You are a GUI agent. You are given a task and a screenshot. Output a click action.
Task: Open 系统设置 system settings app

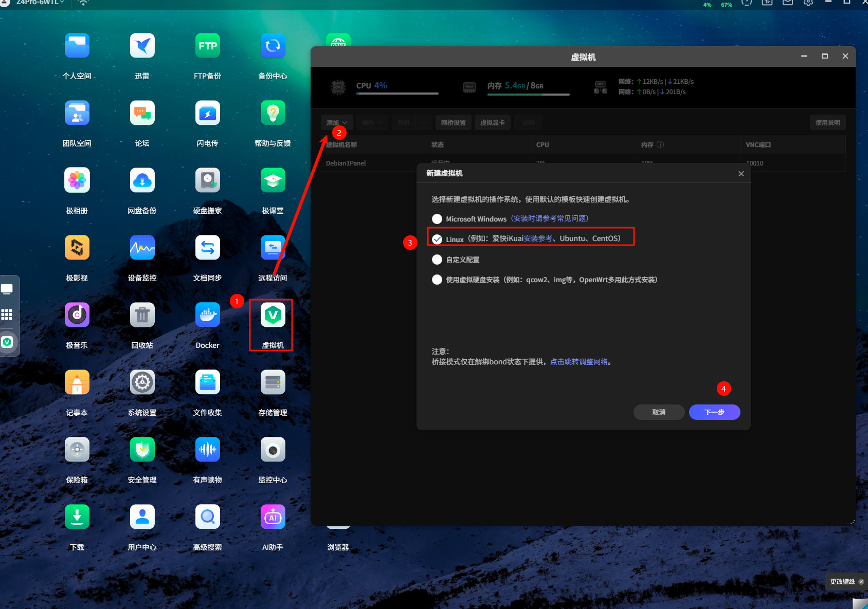(x=142, y=383)
